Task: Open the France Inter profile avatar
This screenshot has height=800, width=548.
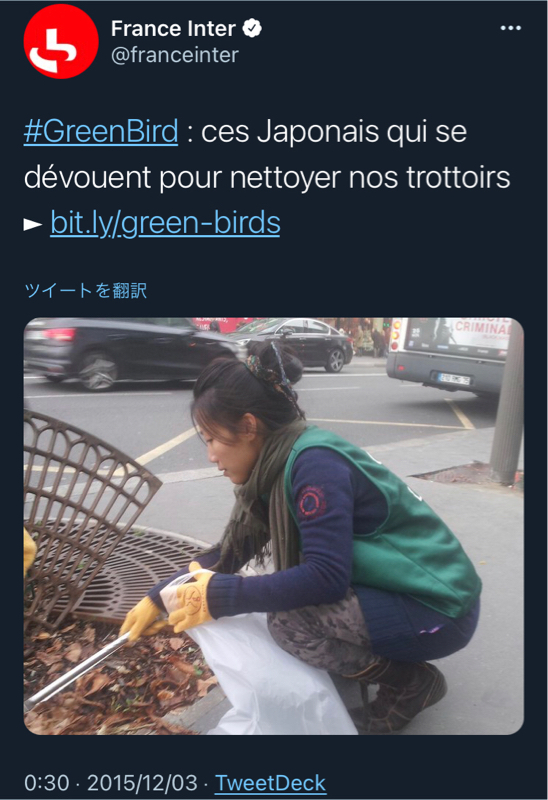Action: point(61,41)
